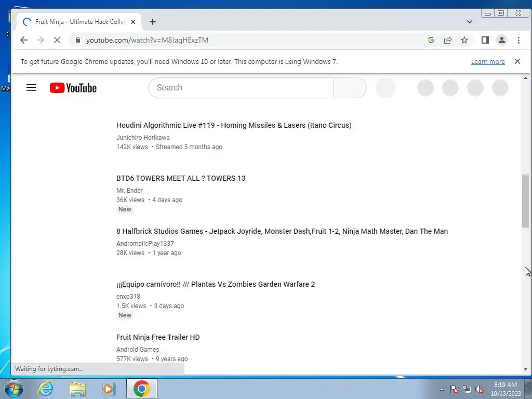
Task: Go to the YouTube home logo
Action: pos(73,88)
